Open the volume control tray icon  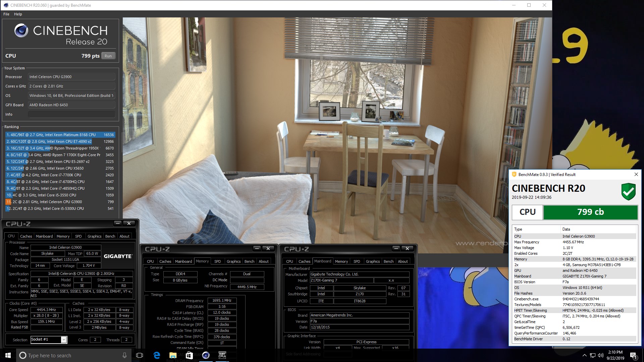[601, 355]
